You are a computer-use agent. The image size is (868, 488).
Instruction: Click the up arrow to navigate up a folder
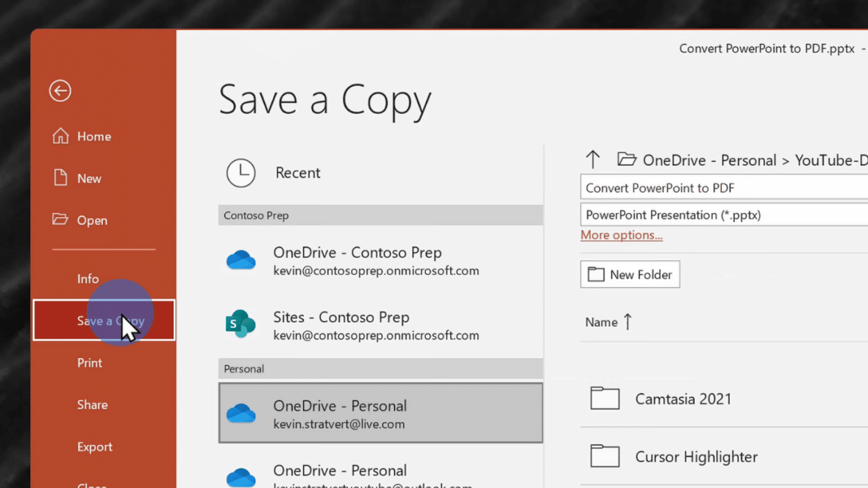point(593,159)
